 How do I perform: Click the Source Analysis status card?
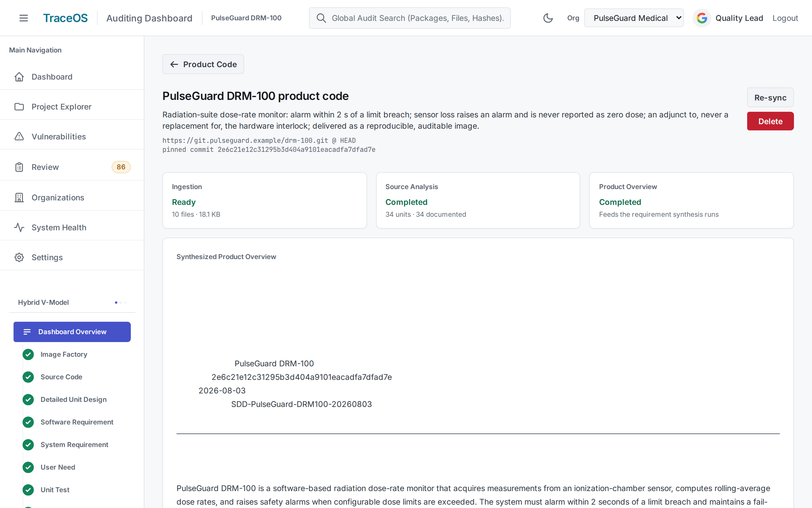click(x=478, y=200)
